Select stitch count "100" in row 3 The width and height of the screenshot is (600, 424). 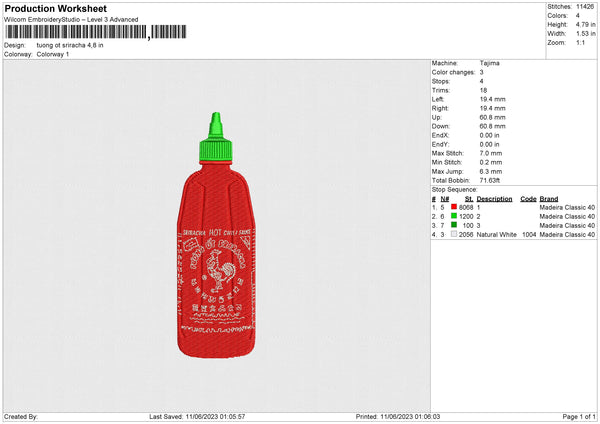[468, 225]
